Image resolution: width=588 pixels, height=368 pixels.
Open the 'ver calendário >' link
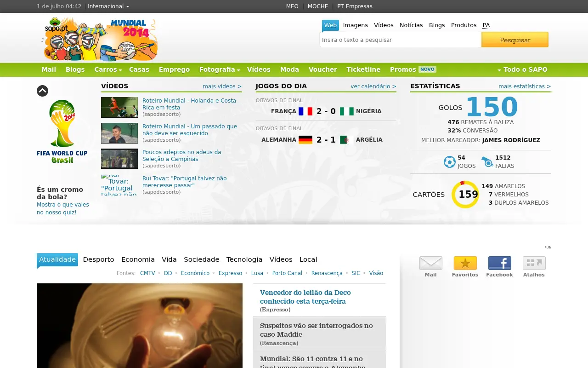click(x=373, y=86)
